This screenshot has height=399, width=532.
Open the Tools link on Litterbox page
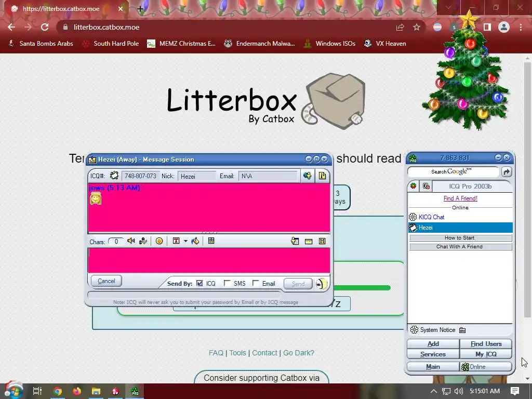237,353
